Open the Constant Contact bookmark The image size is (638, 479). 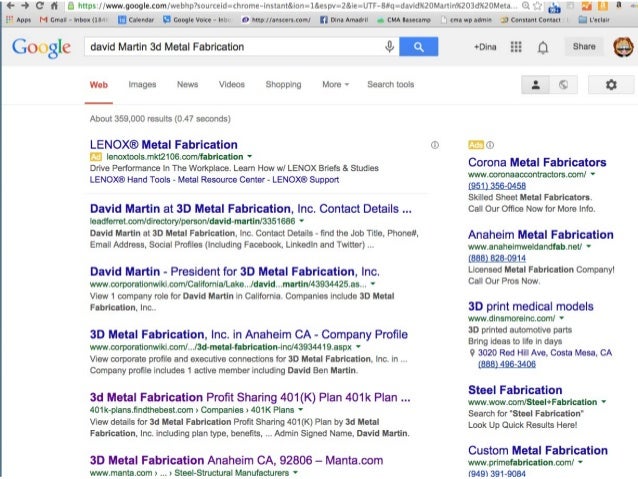click(531, 20)
